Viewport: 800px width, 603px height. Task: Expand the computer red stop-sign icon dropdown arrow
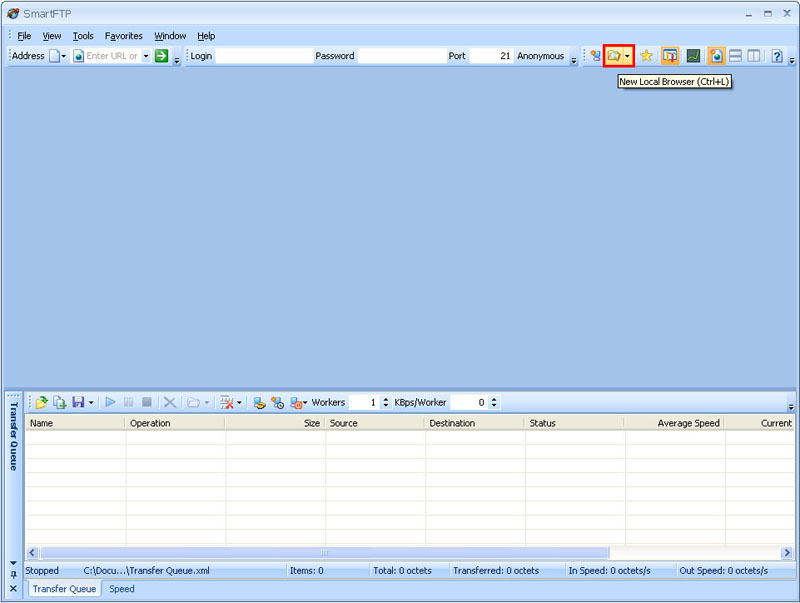click(305, 403)
